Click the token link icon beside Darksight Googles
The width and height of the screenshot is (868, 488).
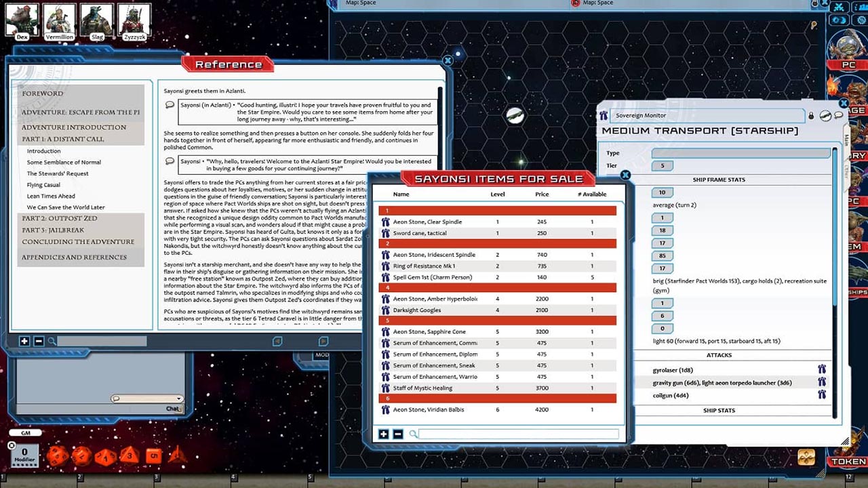tap(385, 310)
